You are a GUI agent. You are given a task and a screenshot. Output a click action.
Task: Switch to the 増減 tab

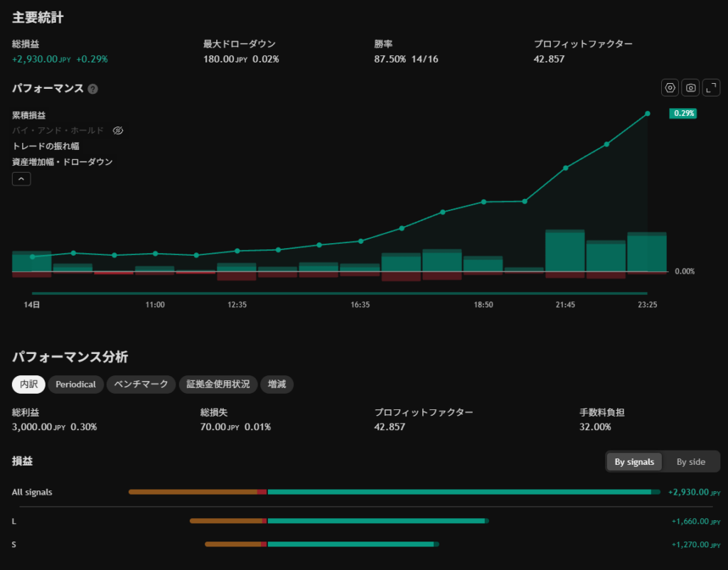pyautogui.click(x=277, y=385)
